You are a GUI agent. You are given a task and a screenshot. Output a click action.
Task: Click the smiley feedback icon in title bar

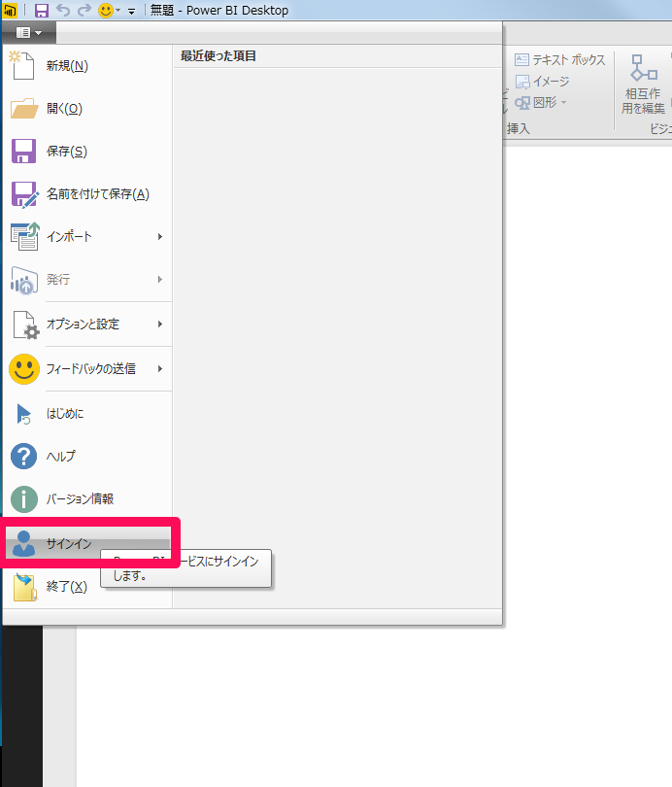click(x=105, y=10)
